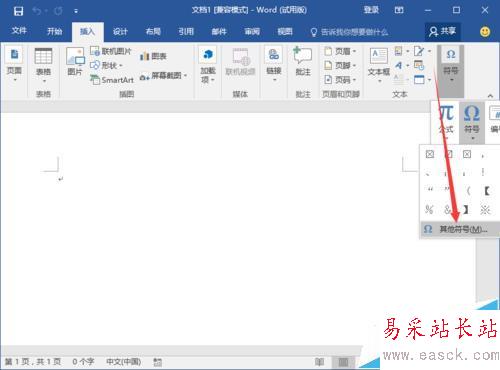Insert the ※ reference mark symbol
Image resolution: width=500 pixels, height=370 pixels.
(x=485, y=210)
